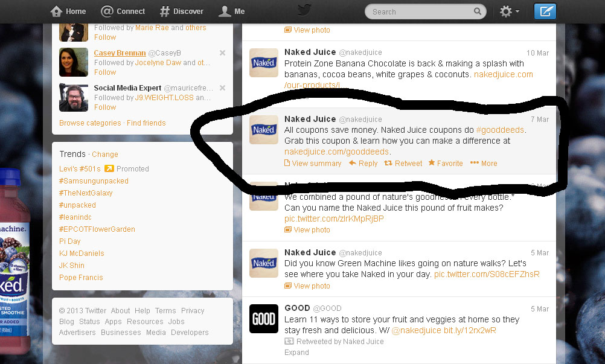
Task: Open the Connect tab
Action: pyautogui.click(x=123, y=11)
